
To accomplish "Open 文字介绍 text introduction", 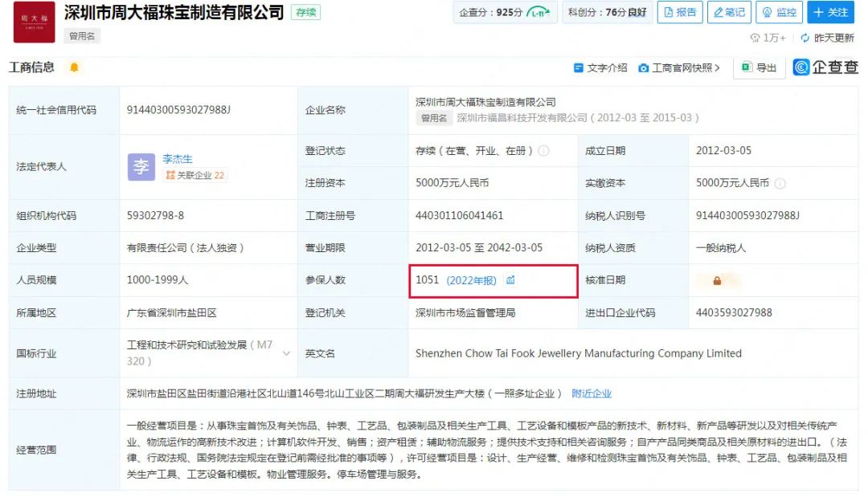I will pos(600,68).
